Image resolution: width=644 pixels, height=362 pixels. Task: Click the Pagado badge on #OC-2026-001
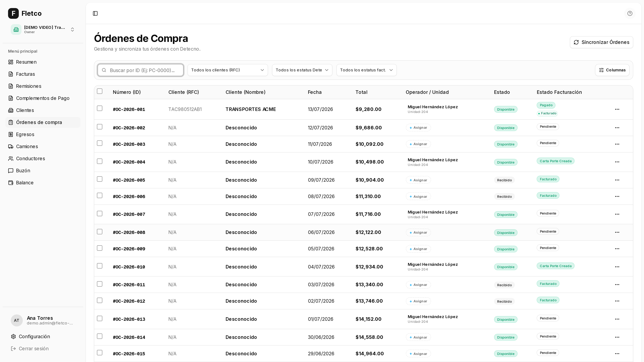(x=546, y=105)
